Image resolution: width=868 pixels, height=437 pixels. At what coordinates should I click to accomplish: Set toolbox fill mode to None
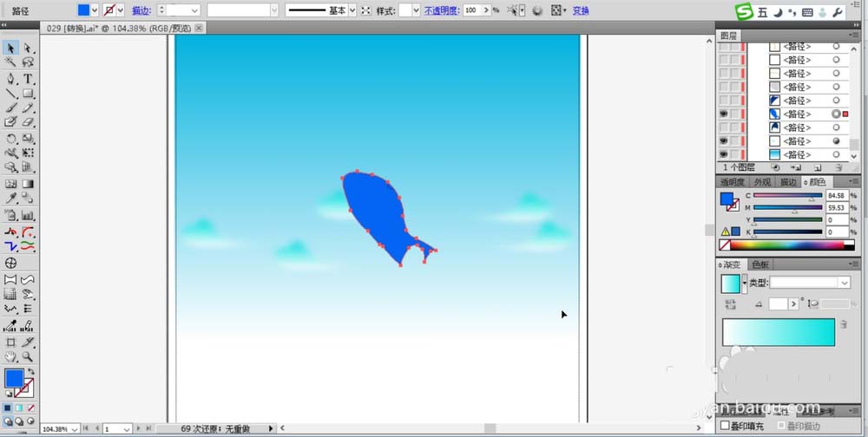(31, 408)
